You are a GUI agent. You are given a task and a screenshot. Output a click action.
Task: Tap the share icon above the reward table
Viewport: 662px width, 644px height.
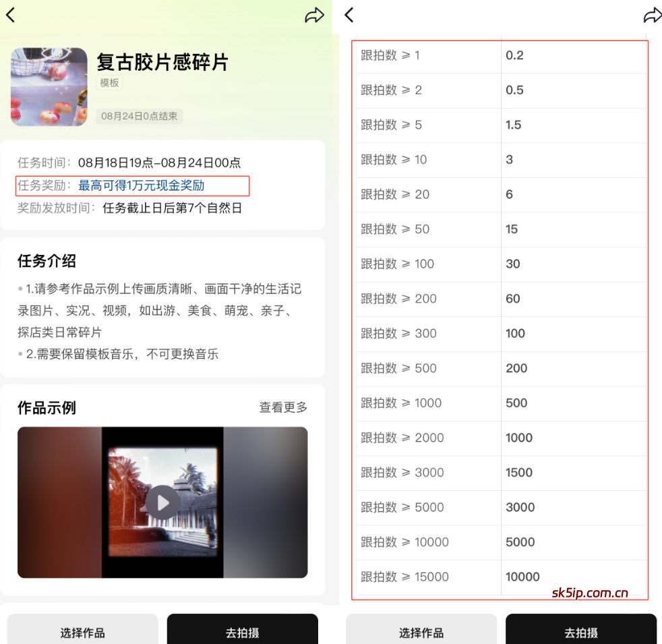pos(652,15)
